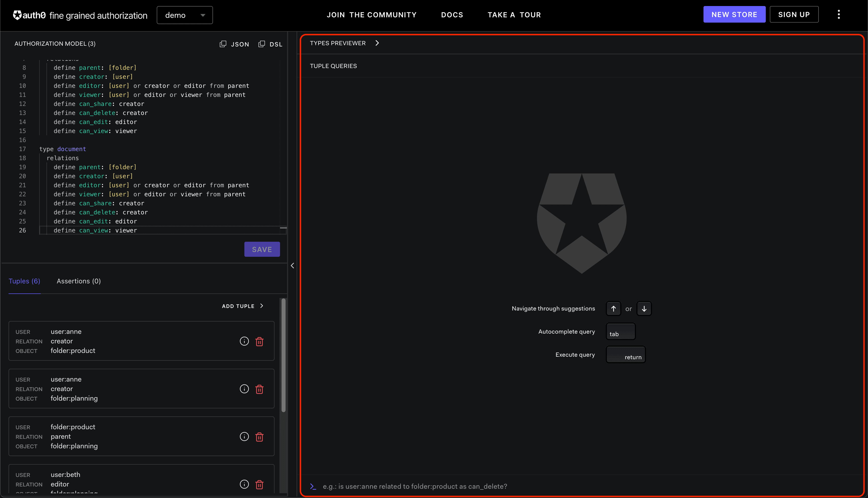Click Add Tuple
Screen dimensions: 868x498
point(243,306)
